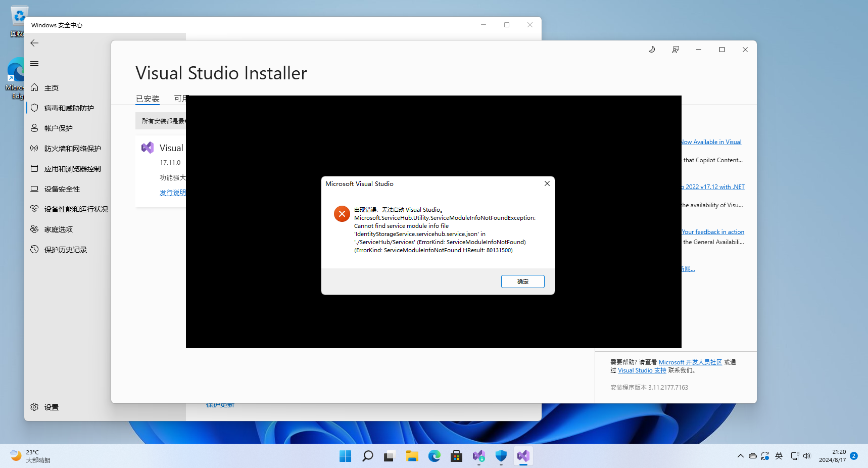Open feedback icon in Visual Studio Installer
Screen dimensions: 868x468
tap(676, 50)
